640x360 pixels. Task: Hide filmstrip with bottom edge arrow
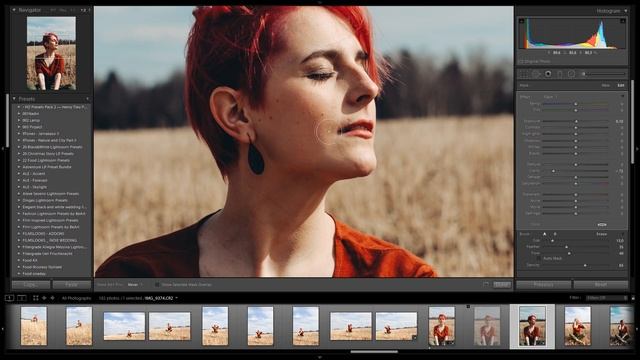(320, 358)
